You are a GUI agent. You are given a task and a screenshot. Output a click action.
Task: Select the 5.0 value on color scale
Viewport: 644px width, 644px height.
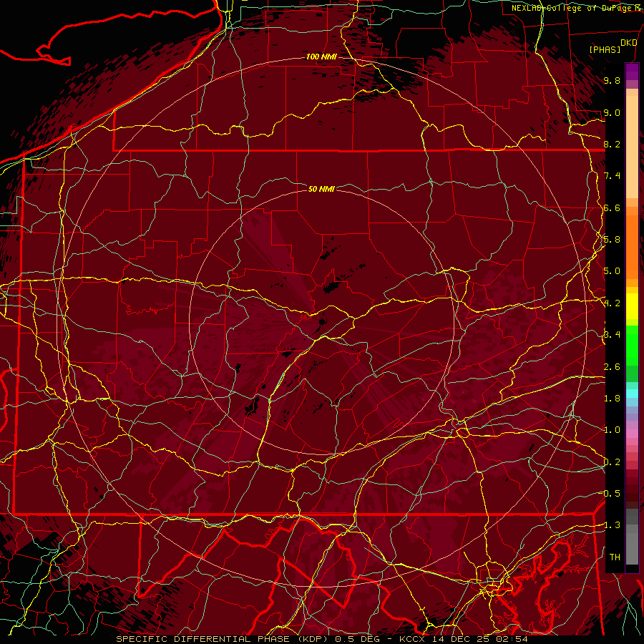(612, 271)
